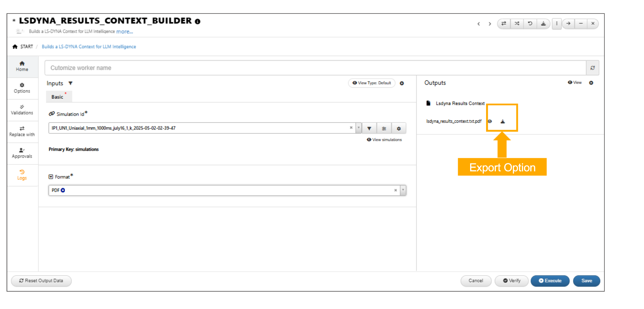Click the shuffle icon in top toolbar
Screen dimensions: 644x309
click(x=517, y=24)
